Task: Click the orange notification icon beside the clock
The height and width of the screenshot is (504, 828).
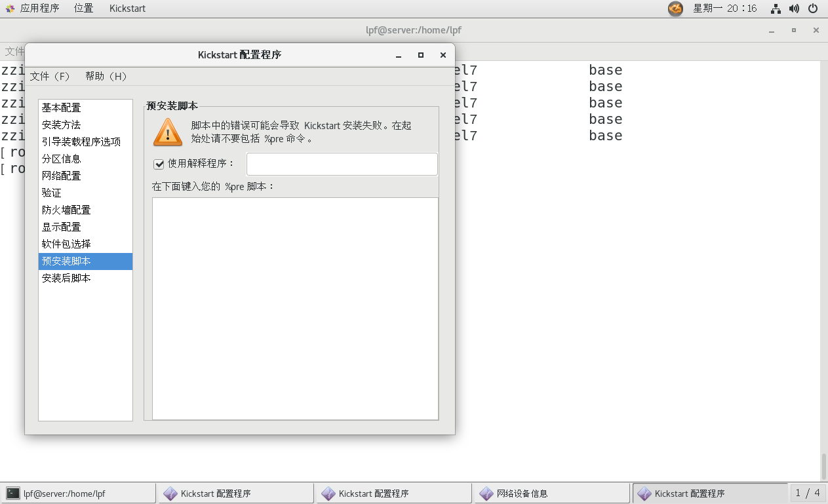Action: 675,9
